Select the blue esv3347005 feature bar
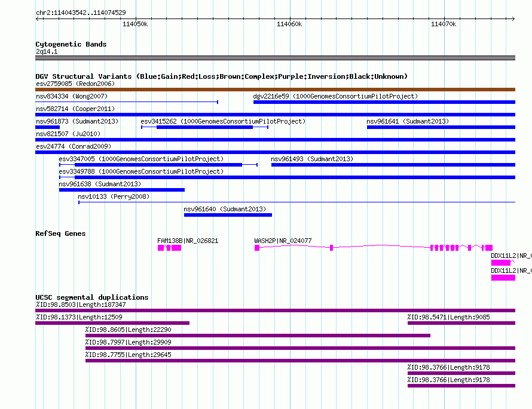Image resolution: width=532 pixels, height=409 pixels. pos(158,165)
